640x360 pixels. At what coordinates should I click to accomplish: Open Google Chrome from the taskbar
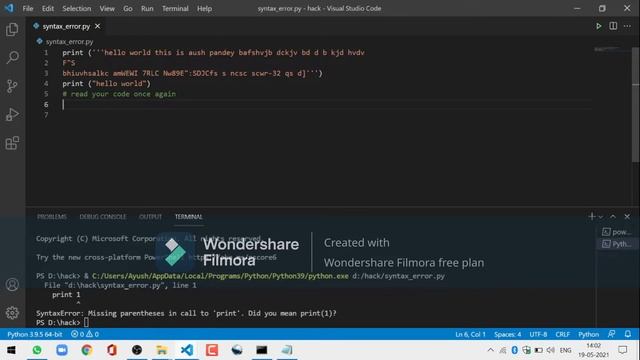87,350
